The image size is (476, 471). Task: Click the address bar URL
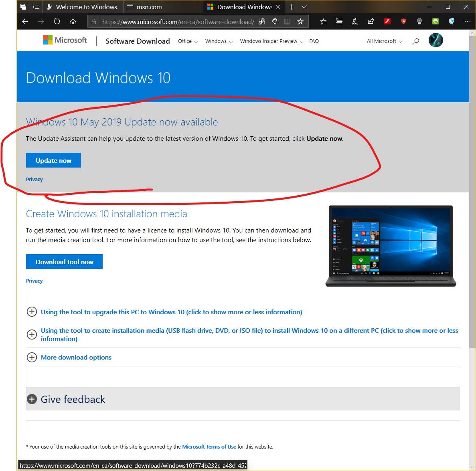tap(178, 22)
